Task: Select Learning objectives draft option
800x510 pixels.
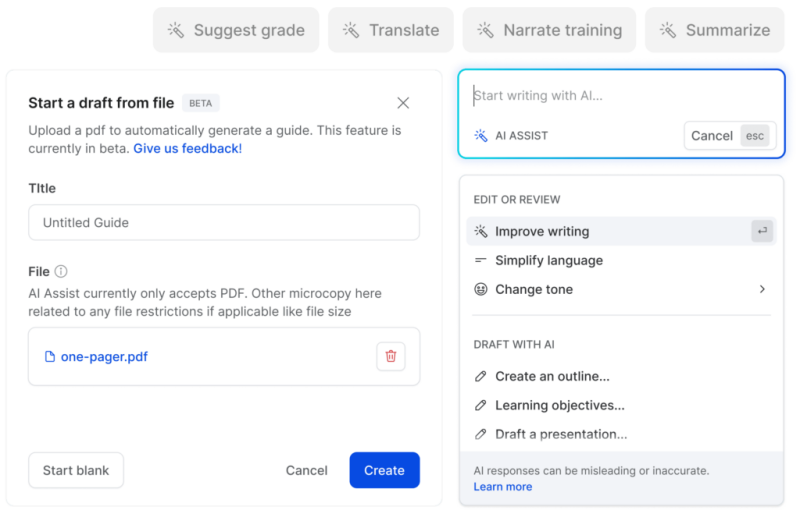Action: [621, 405]
